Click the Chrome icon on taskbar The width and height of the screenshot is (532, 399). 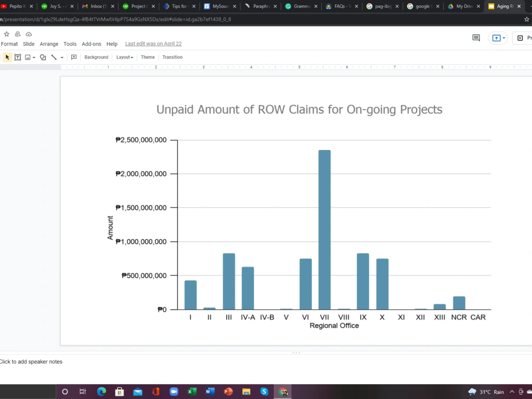(x=282, y=392)
